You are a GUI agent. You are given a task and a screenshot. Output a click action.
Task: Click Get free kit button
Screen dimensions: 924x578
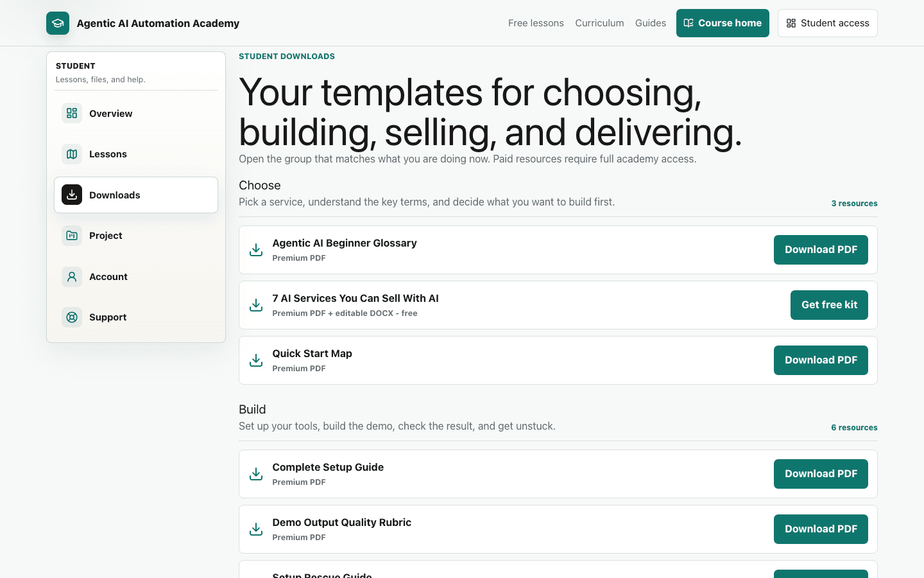tap(829, 305)
